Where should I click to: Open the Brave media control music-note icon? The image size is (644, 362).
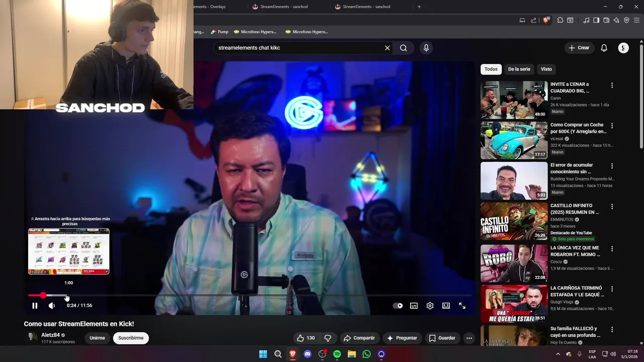586,20
